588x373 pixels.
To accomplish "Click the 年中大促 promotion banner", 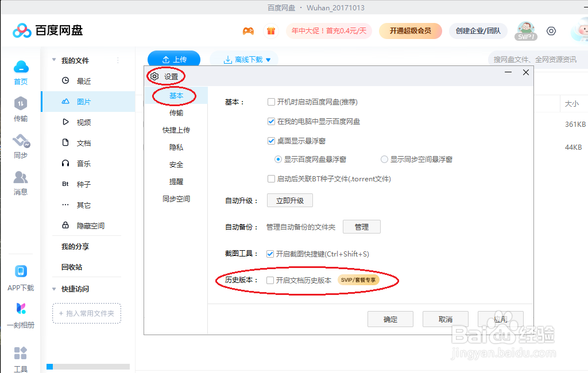I will (329, 31).
